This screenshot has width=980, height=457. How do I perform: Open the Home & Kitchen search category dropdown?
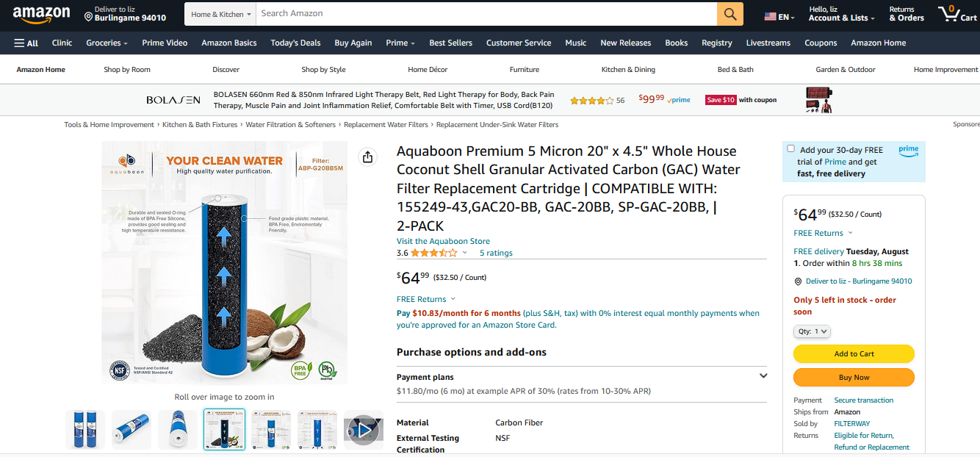pos(221,14)
